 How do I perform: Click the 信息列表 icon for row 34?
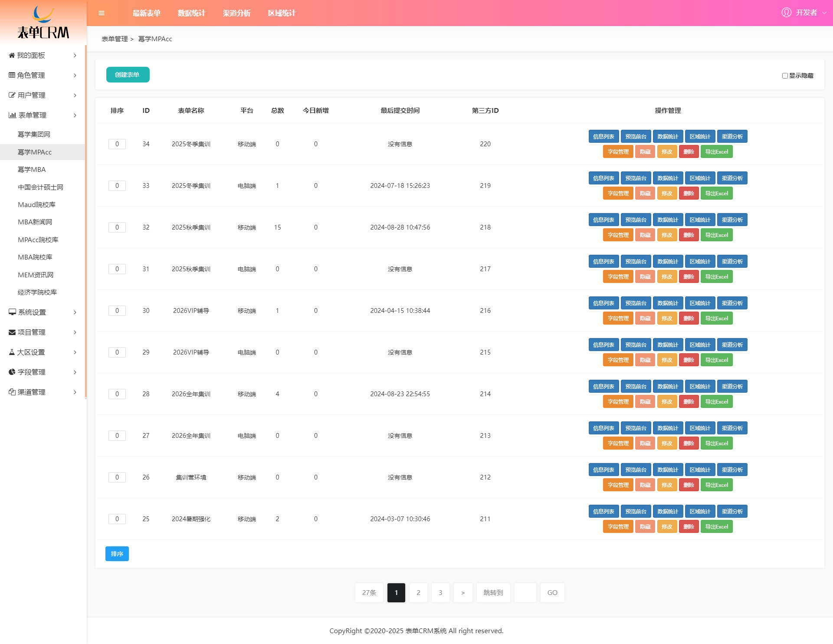click(603, 136)
